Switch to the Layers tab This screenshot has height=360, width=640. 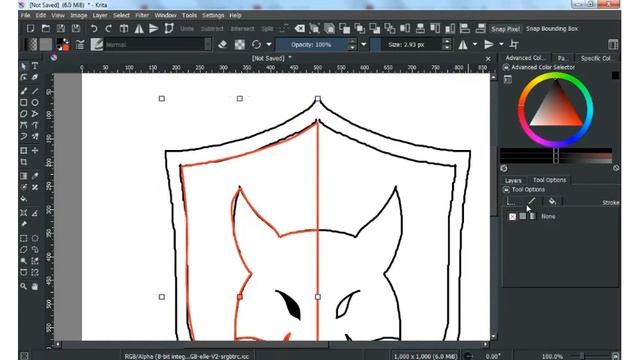pos(513,180)
